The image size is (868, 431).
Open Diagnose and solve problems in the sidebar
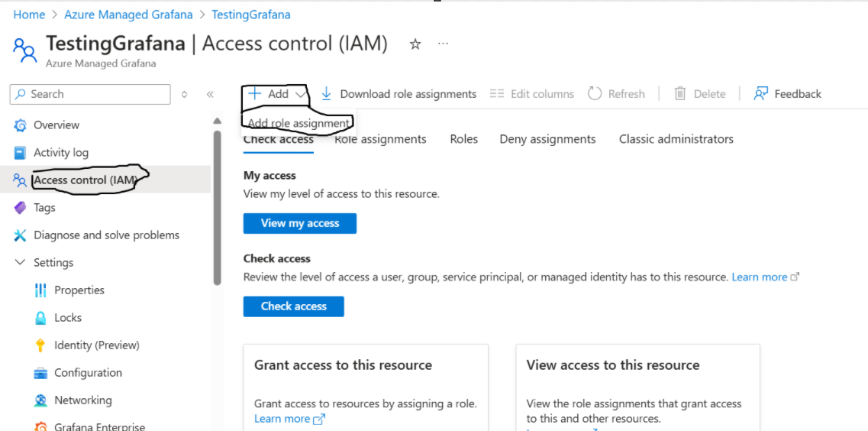(x=105, y=235)
